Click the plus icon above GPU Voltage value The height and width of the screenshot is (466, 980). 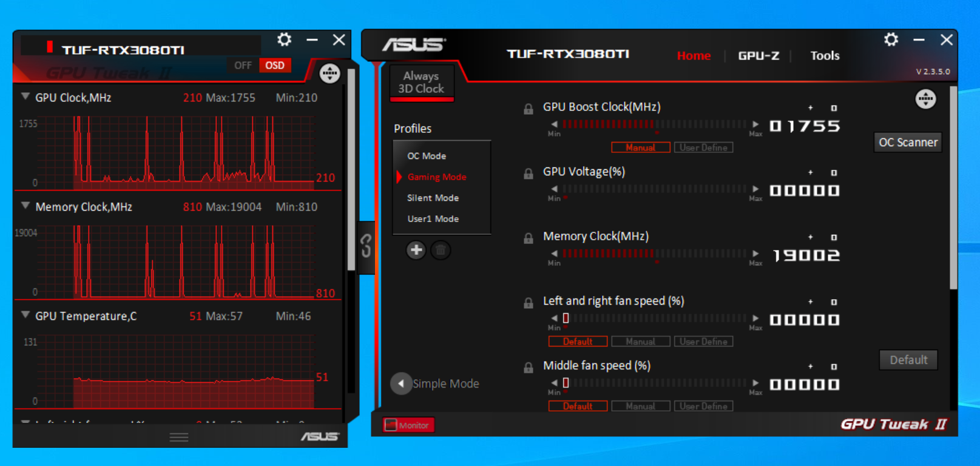[x=810, y=173]
